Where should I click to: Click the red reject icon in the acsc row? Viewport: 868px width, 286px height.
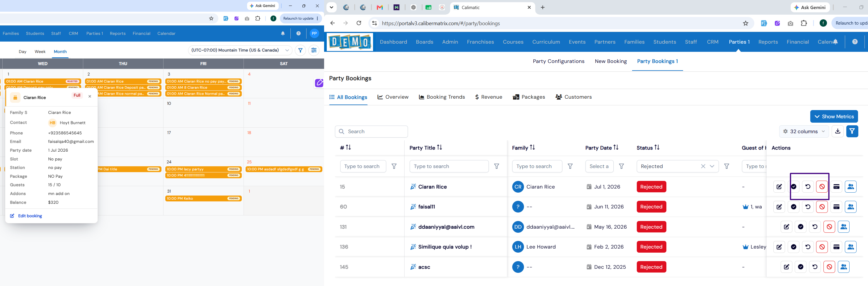coord(829,267)
